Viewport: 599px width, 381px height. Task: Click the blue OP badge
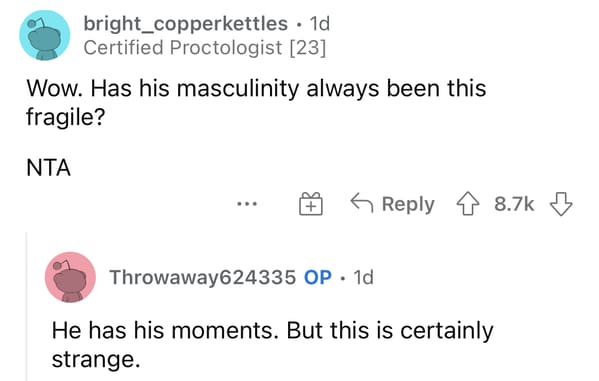pos(318,277)
